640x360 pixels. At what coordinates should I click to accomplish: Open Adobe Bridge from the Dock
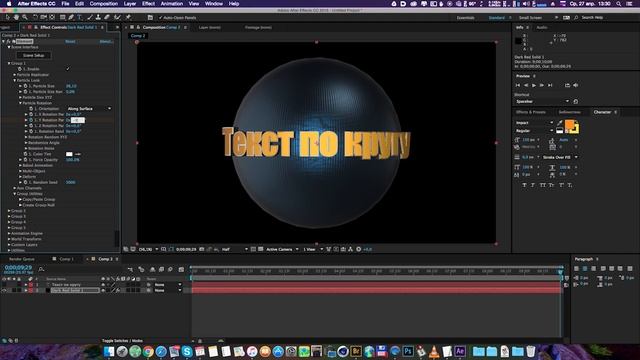(356, 351)
